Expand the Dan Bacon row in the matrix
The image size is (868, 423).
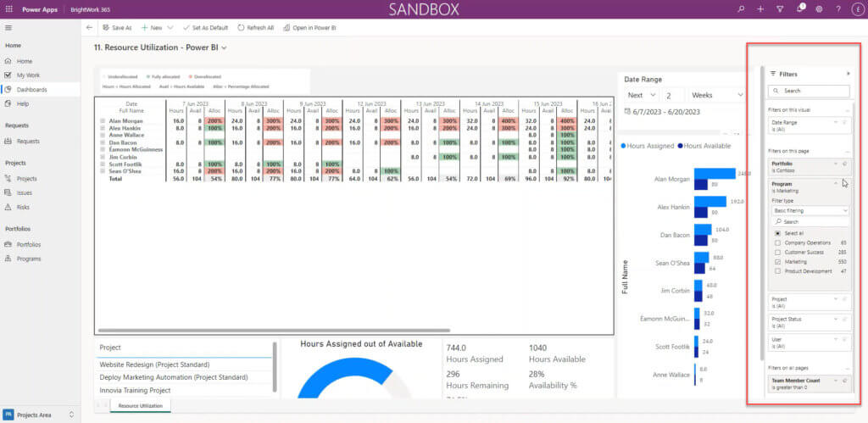point(102,142)
